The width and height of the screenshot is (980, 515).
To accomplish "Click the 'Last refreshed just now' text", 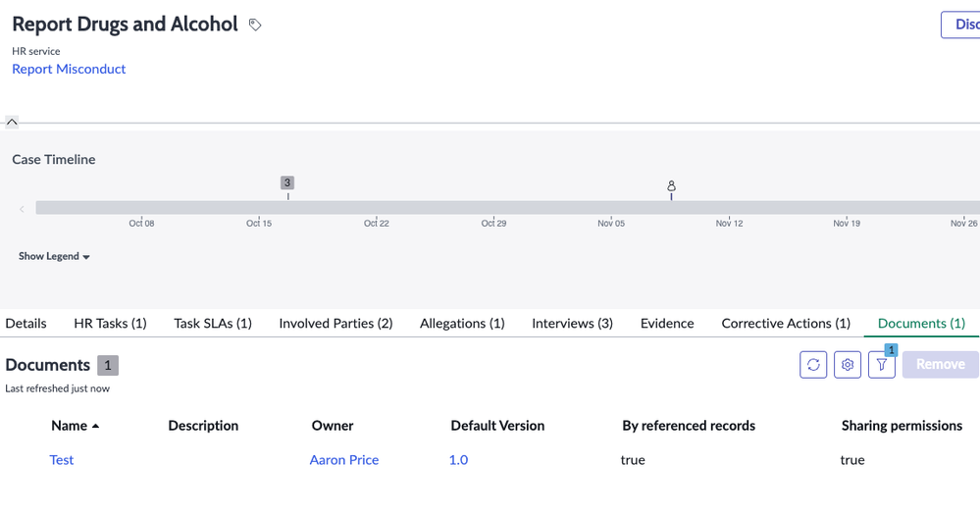I will [58, 388].
